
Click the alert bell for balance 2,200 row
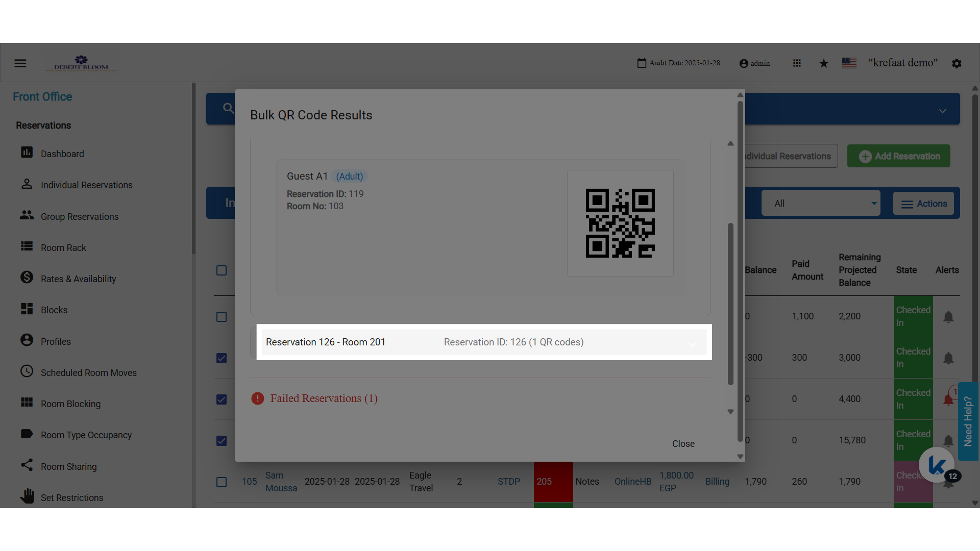click(x=948, y=317)
